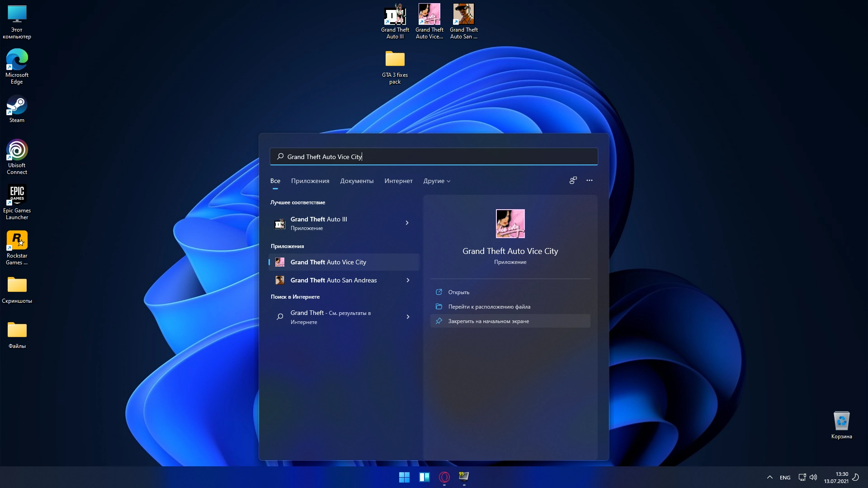Switch to the Приложения search tab
This screenshot has width=868, height=488.
click(x=310, y=181)
